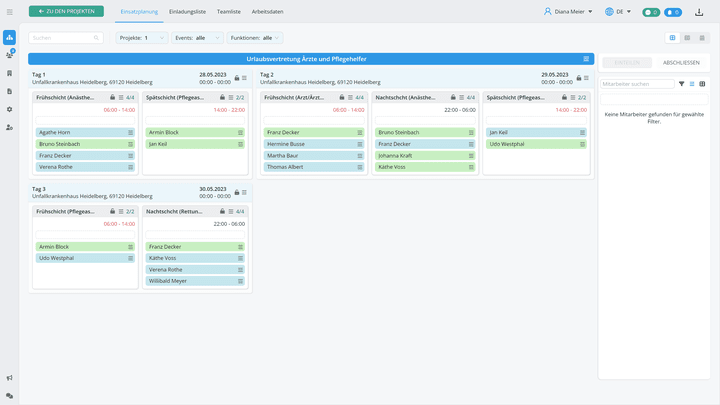The width and height of the screenshot is (720, 405).
Task: Click the filter funnel icon in employee panel
Action: (682, 84)
